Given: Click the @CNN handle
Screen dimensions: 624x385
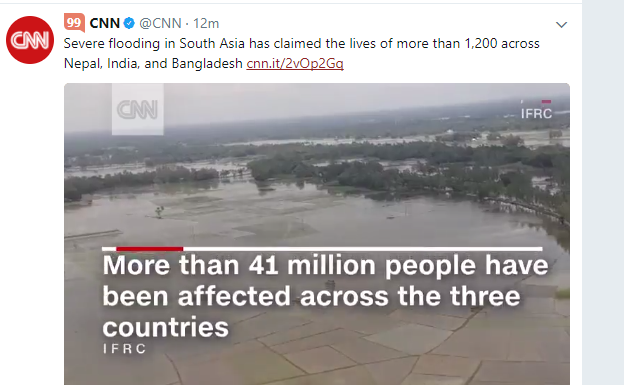Looking at the screenshot, I should tap(160, 23).
